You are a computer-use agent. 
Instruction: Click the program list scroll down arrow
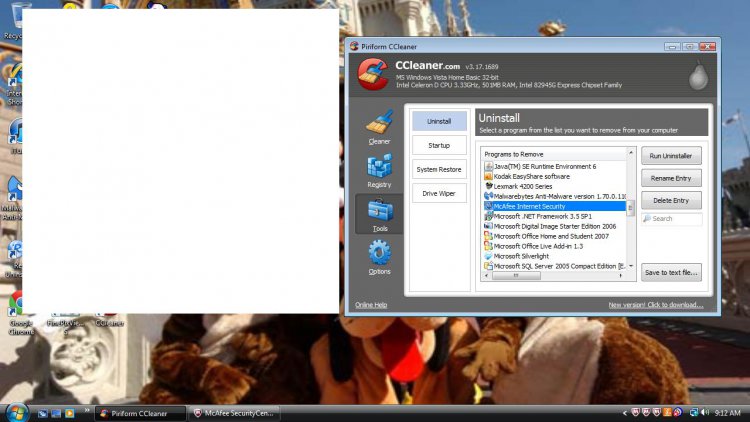(x=631, y=266)
